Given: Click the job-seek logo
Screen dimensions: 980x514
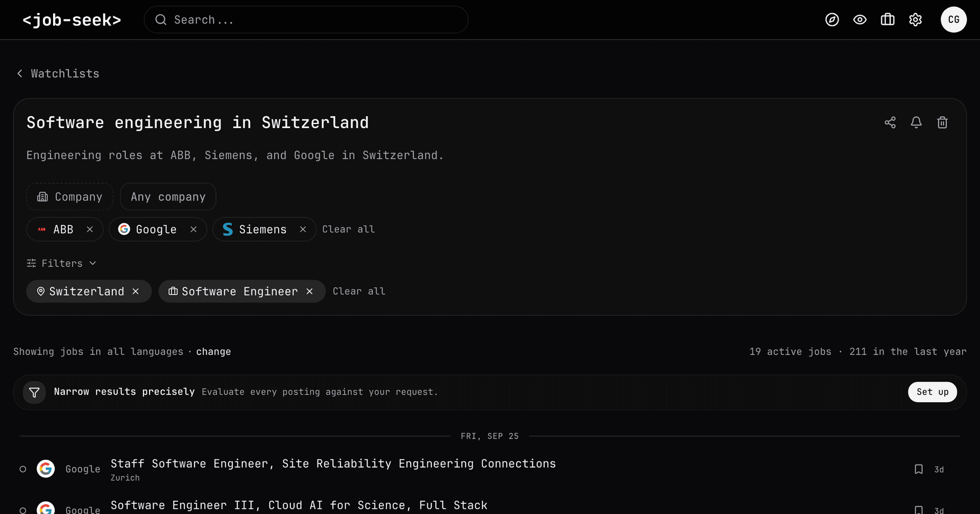Looking at the screenshot, I should pyautogui.click(x=72, y=20).
